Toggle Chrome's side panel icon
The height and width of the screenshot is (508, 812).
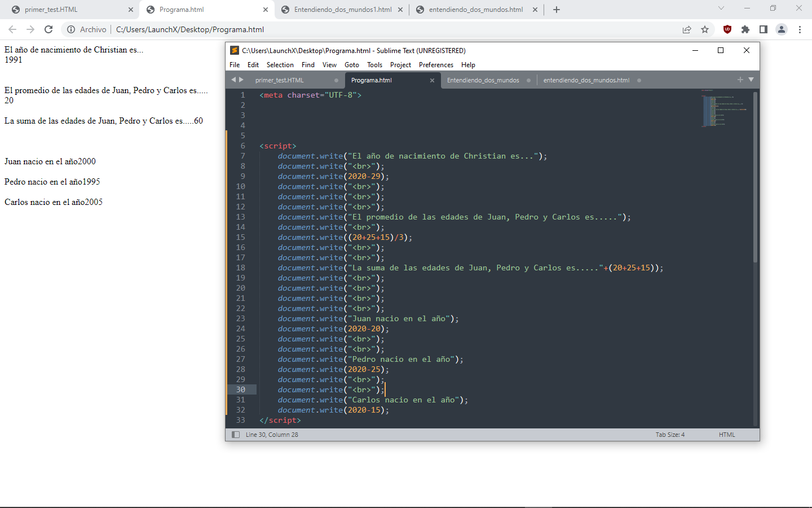[764, 29]
